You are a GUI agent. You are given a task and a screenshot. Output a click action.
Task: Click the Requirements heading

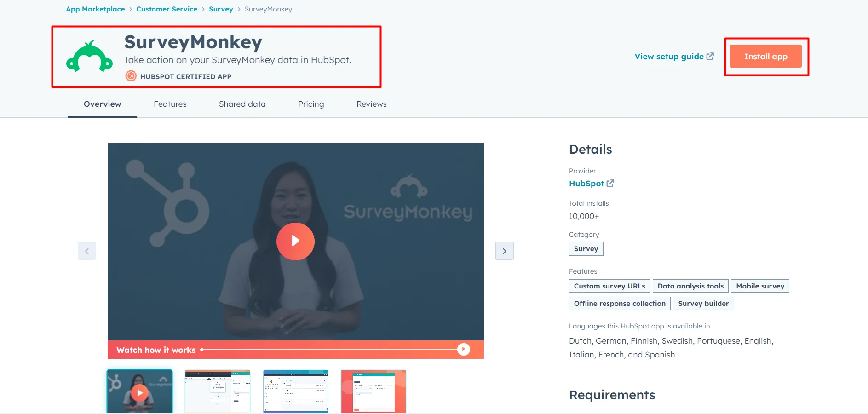tap(612, 395)
